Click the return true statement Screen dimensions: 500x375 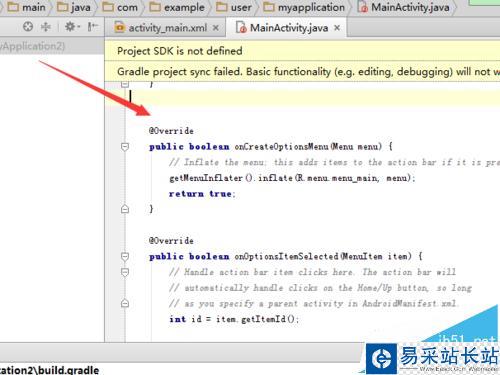tap(202, 194)
